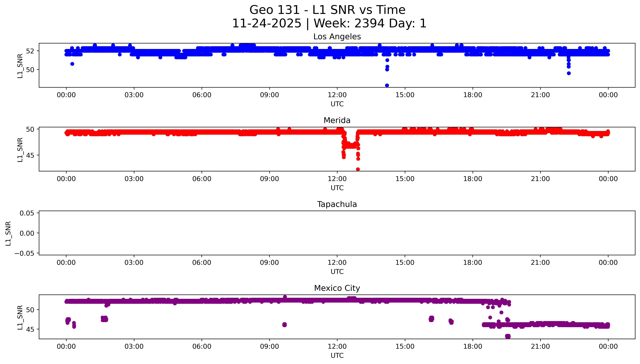Click the date line '11-24-2025 | Week: 2394 Day: 1'
This screenshot has width=640, height=364.
coord(329,24)
